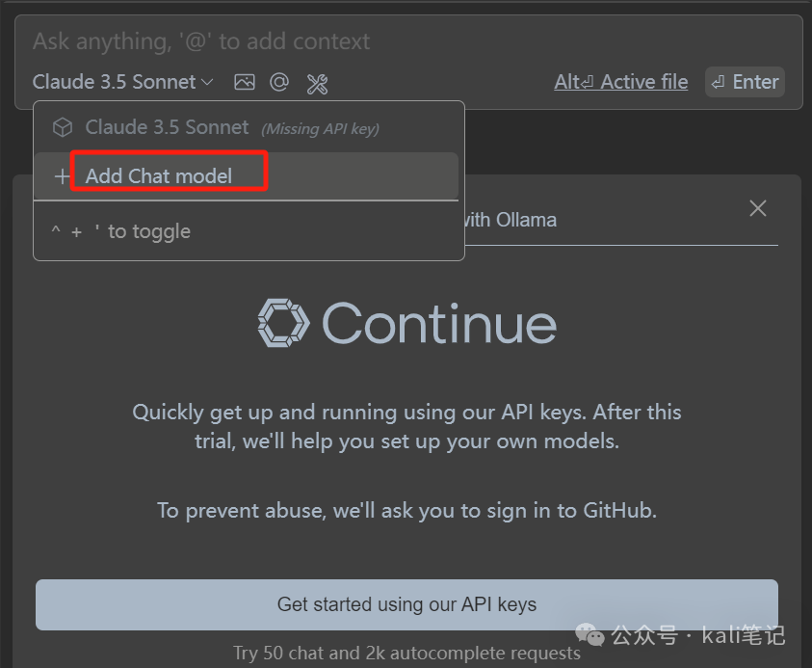This screenshot has height=668, width=812.
Task: Click the plus icon beside Add Chat model
Action: 62,176
